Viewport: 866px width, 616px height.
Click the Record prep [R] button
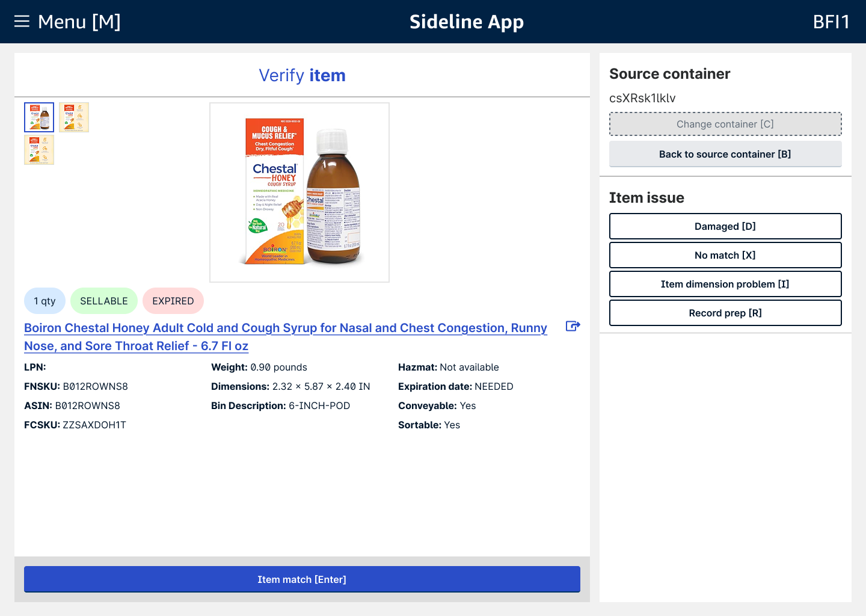[x=725, y=313]
